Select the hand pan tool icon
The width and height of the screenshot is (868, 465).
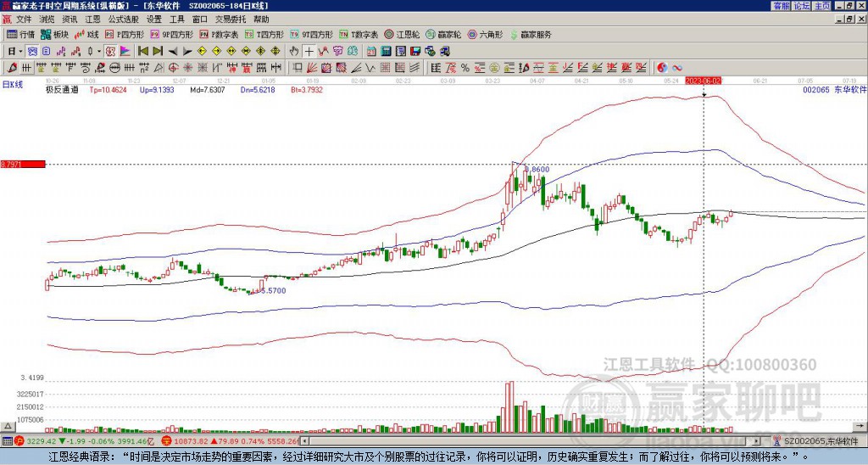coord(294,52)
